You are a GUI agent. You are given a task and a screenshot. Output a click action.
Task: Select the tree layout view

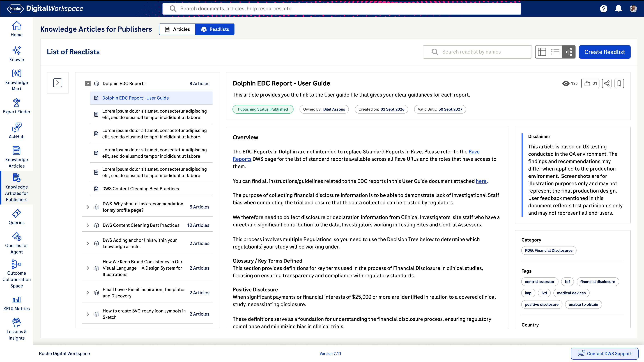point(569,52)
